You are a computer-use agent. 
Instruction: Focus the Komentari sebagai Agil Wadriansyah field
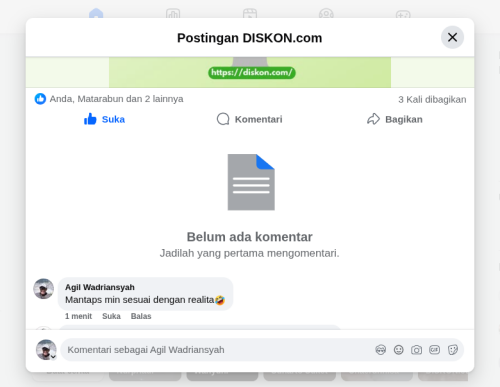pyautogui.click(x=218, y=350)
